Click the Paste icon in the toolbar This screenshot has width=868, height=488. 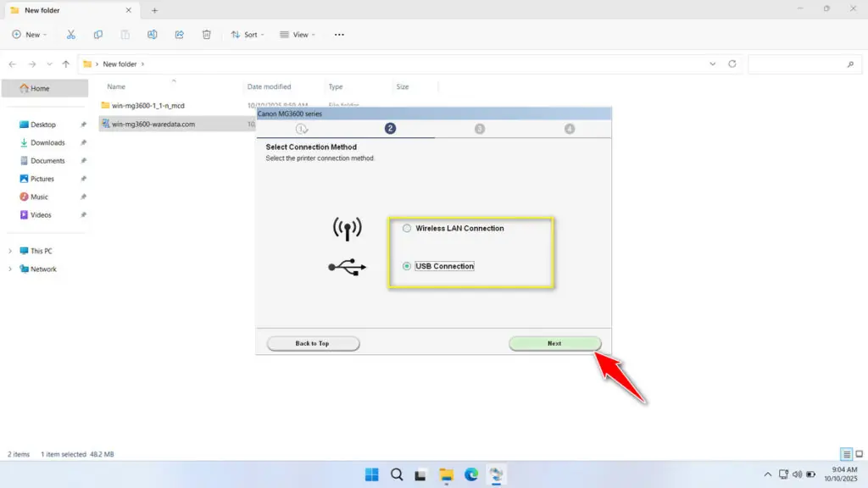point(125,34)
